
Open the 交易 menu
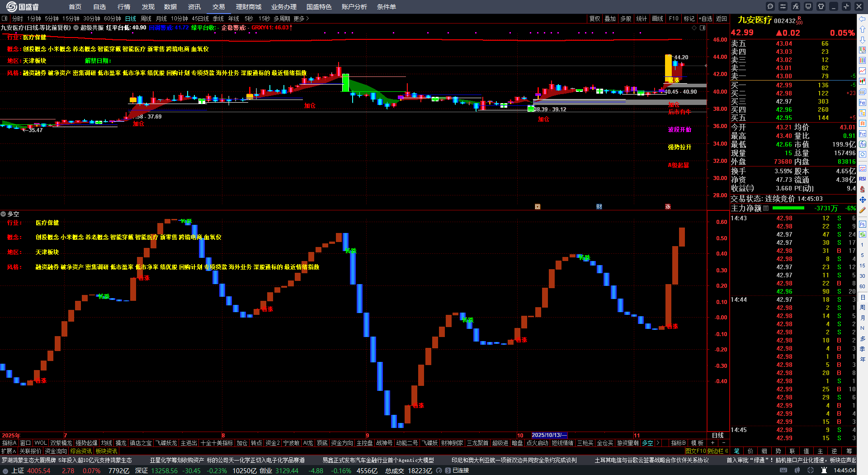coord(219,7)
